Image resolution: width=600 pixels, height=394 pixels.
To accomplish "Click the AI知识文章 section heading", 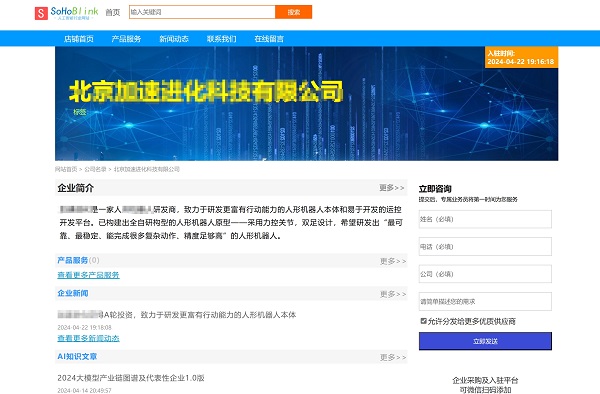I will (x=77, y=357).
